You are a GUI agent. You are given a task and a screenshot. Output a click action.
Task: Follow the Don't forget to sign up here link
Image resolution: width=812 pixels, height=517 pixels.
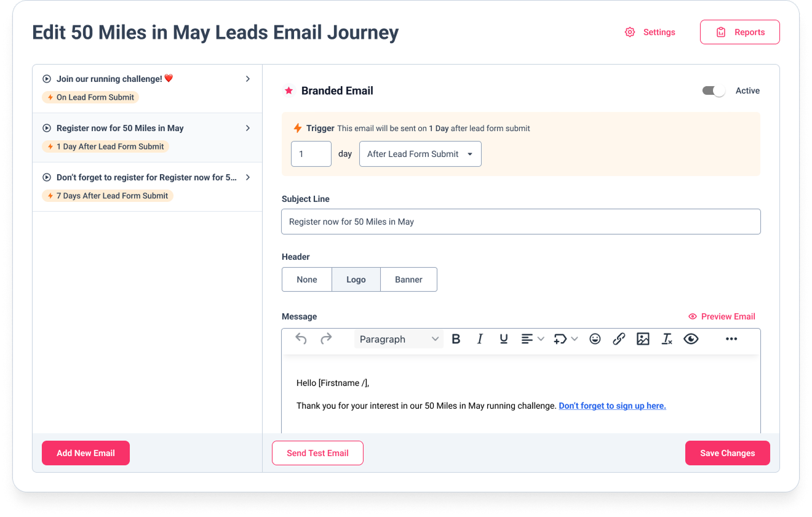(612, 406)
